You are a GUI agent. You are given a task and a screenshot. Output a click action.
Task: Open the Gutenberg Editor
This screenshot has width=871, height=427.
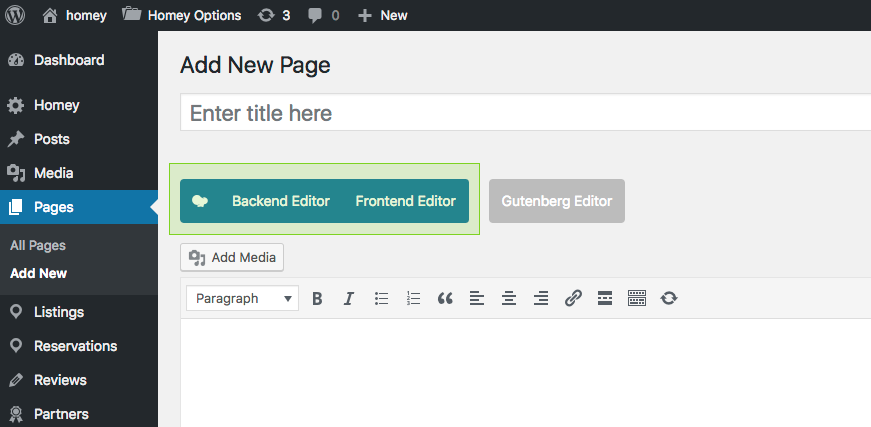click(557, 201)
